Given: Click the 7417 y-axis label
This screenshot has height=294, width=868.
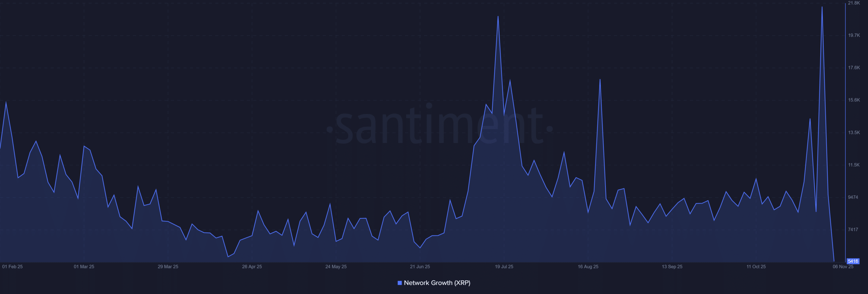Looking at the screenshot, I should (853, 230).
